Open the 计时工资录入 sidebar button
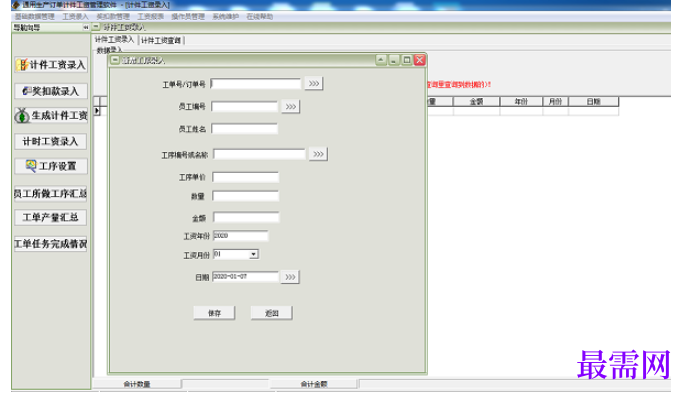This screenshot has height=396, width=689. (51, 141)
